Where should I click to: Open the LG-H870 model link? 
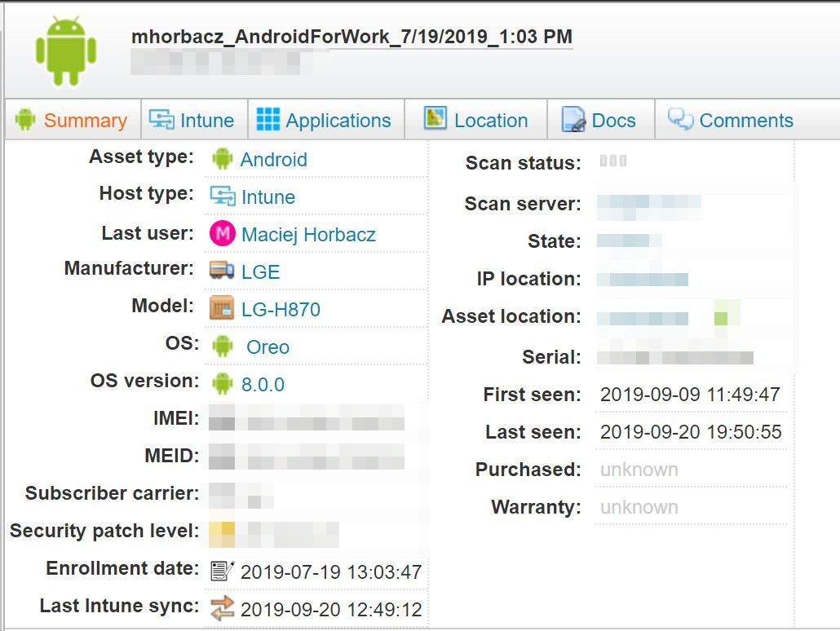281,310
